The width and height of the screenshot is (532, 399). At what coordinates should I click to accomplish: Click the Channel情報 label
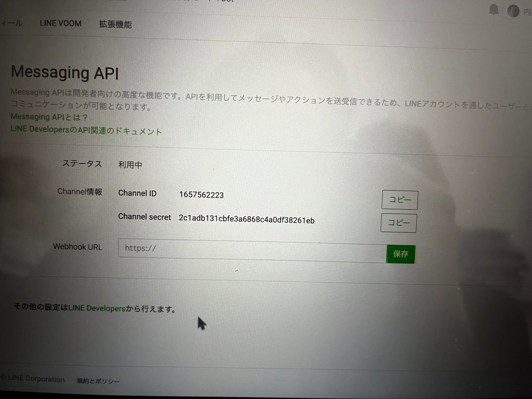[x=80, y=192]
